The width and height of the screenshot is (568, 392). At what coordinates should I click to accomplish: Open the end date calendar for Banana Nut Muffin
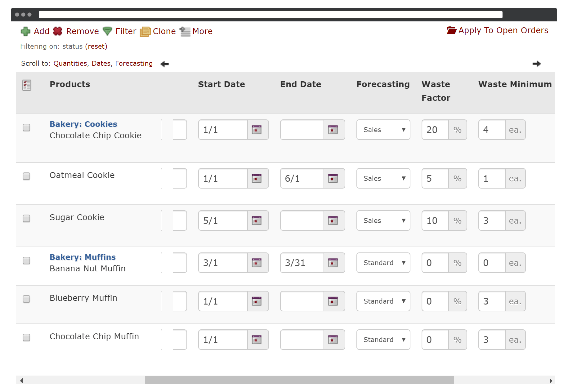pyautogui.click(x=333, y=263)
